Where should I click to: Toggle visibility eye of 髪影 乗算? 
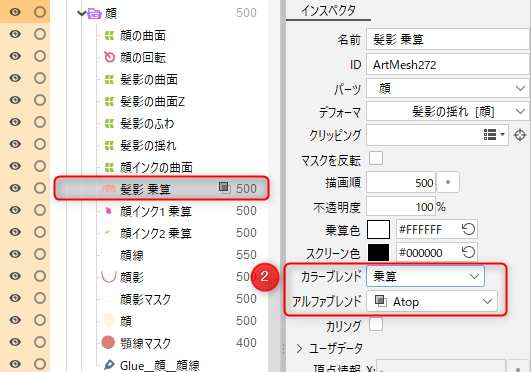[15, 188]
